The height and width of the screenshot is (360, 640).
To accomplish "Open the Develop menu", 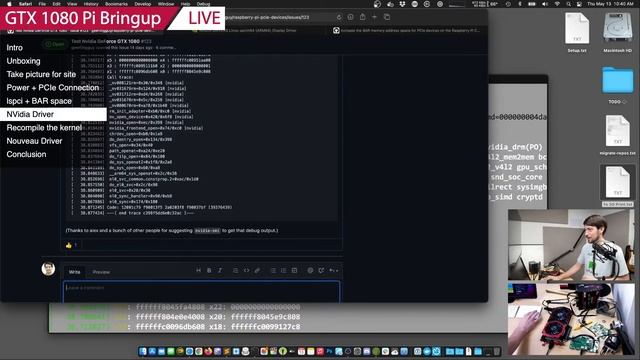I will [143, 4].
